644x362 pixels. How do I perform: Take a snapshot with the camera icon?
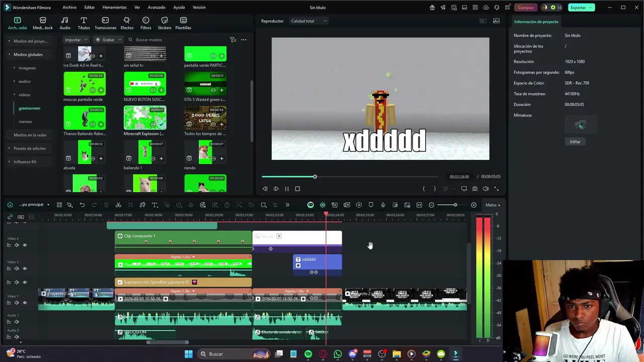tap(475, 189)
